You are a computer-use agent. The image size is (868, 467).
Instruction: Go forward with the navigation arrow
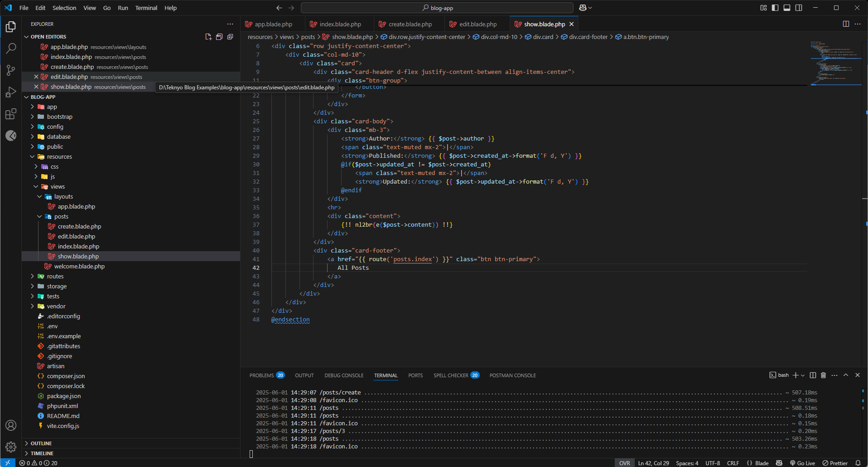[291, 8]
